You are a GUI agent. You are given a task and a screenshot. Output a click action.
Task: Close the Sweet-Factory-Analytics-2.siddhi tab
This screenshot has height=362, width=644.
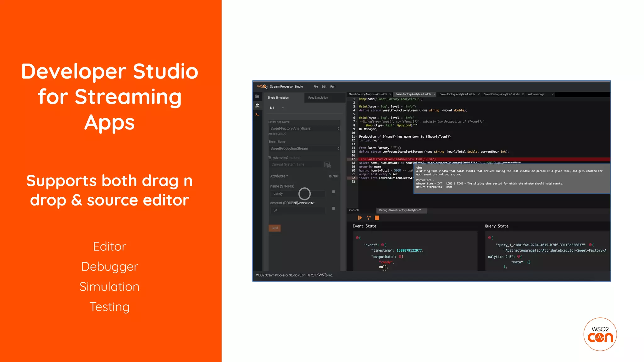(x=435, y=94)
